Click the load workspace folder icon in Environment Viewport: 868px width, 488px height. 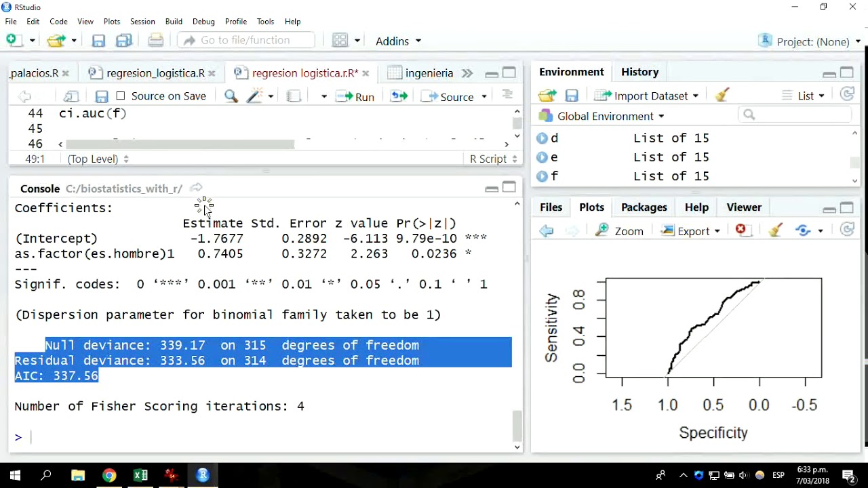[x=547, y=96]
